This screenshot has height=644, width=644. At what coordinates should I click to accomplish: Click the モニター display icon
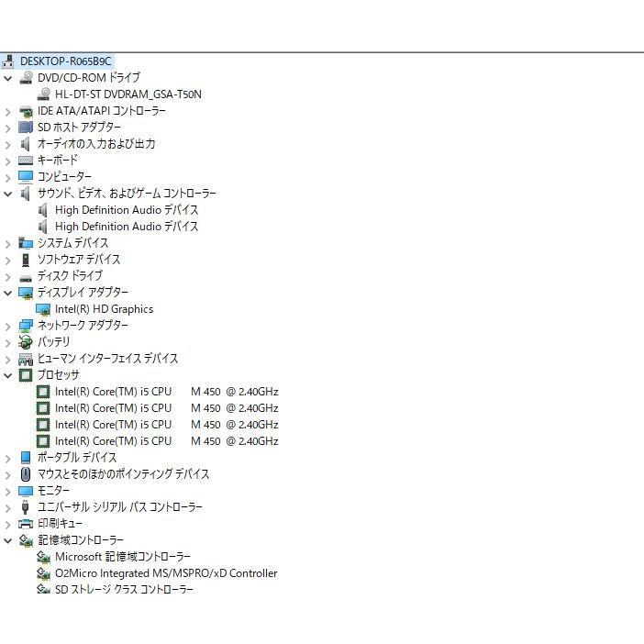[26, 491]
